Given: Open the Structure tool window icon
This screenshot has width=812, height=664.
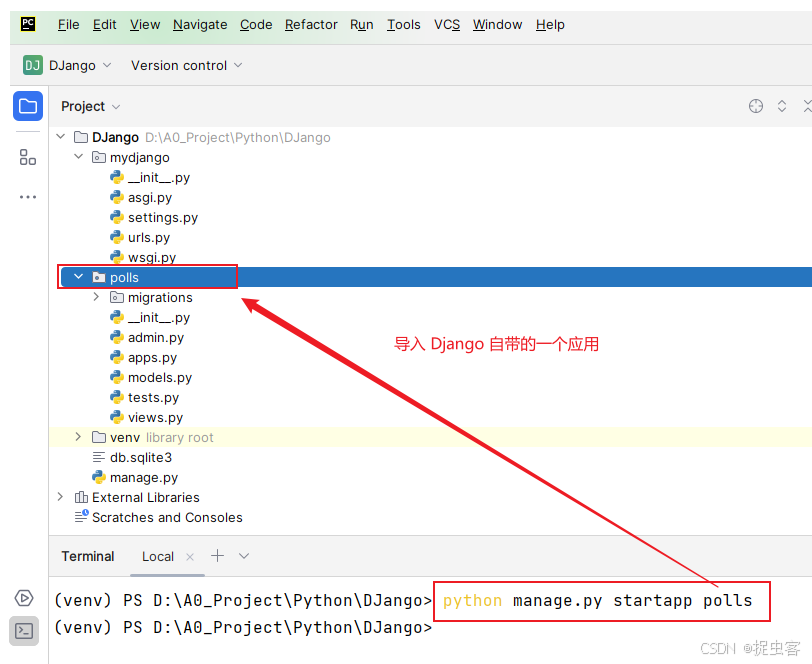Looking at the screenshot, I should click(x=28, y=157).
